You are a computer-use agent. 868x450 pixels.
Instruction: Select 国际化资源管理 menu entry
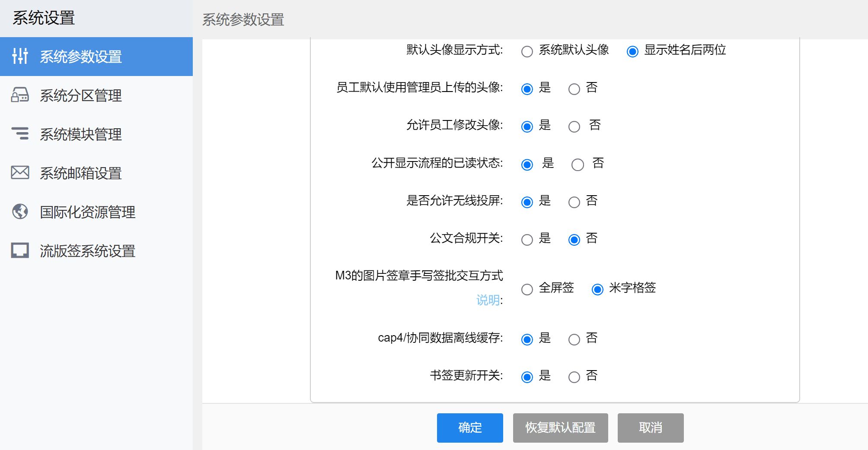tap(96, 212)
